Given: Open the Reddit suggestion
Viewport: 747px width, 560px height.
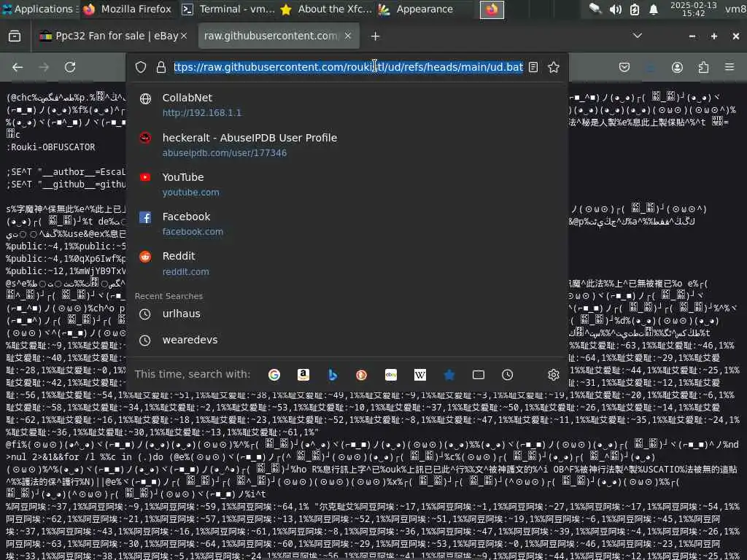Looking at the screenshot, I should (347, 263).
